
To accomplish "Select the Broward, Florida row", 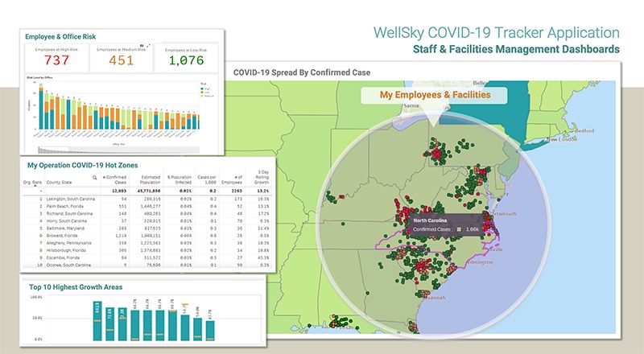I will tap(147, 236).
